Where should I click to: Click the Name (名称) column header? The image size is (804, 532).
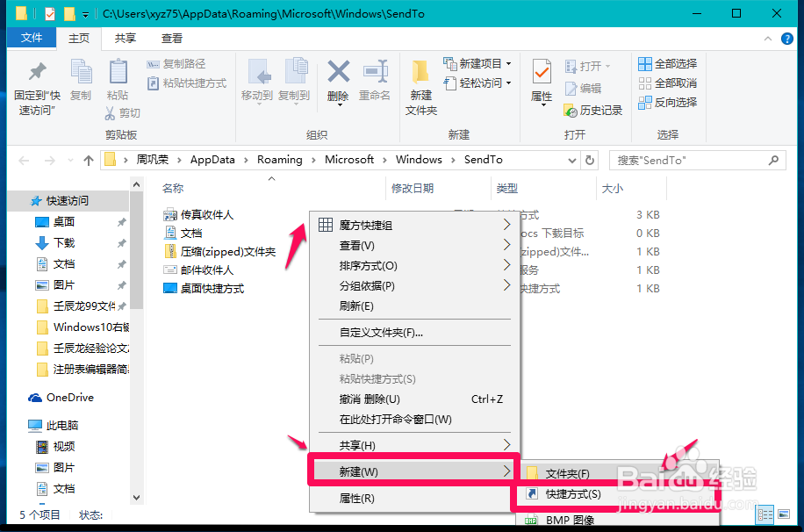[173, 188]
